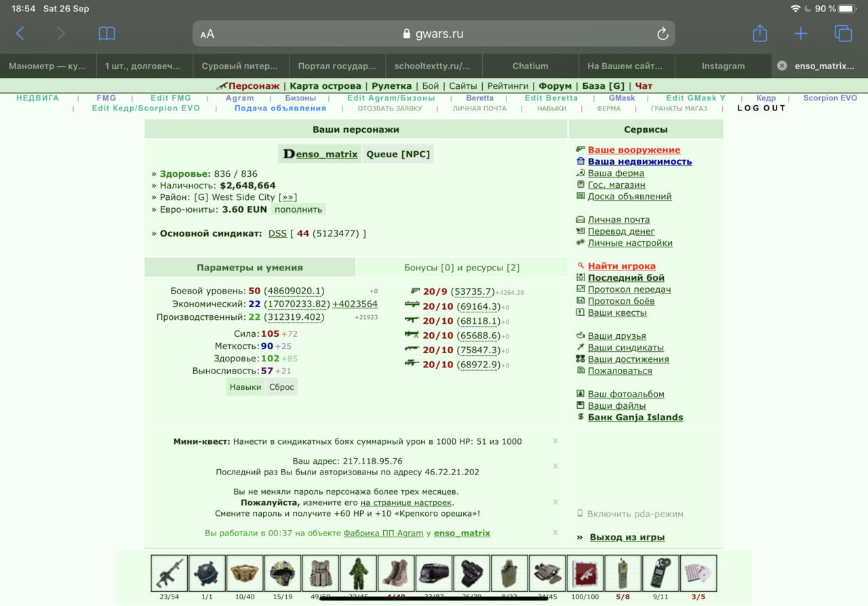Expand district with [»»] link
Image resolution: width=868 pixels, height=606 pixels.
coord(288,197)
